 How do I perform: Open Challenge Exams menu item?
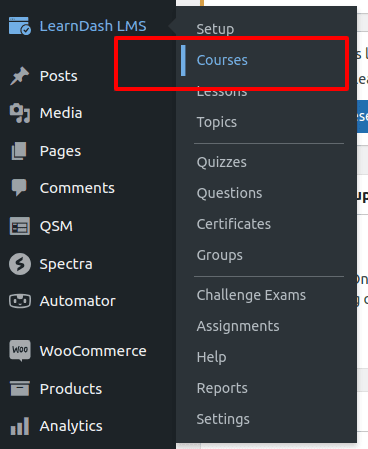click(x=251, y=295)
